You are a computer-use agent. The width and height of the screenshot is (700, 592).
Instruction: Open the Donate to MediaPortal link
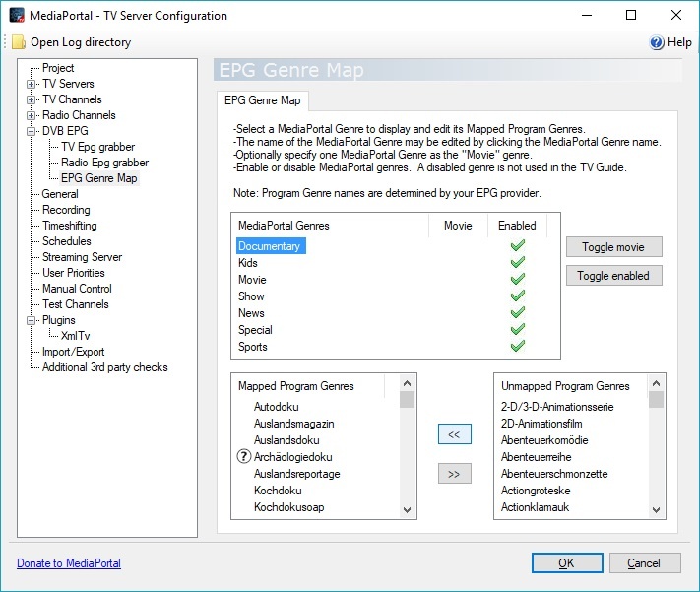[x=69, y=563]
